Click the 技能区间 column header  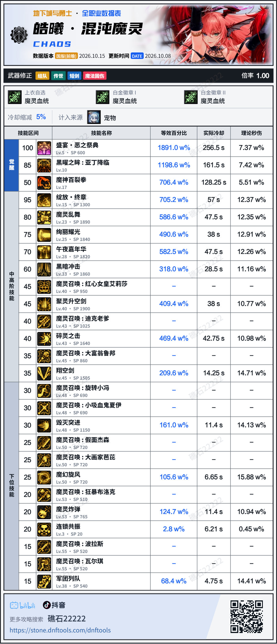28,133
